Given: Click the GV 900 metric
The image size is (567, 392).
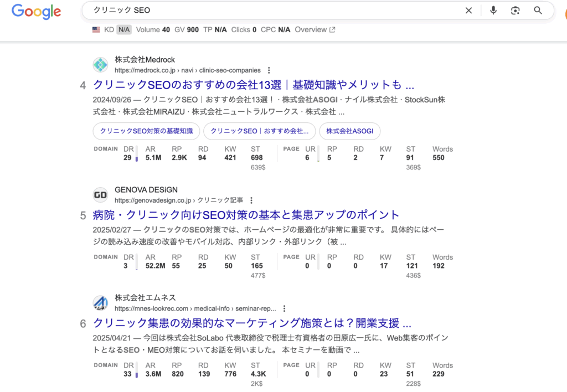Looking at the screenshot, I should [x=187, y=30].
